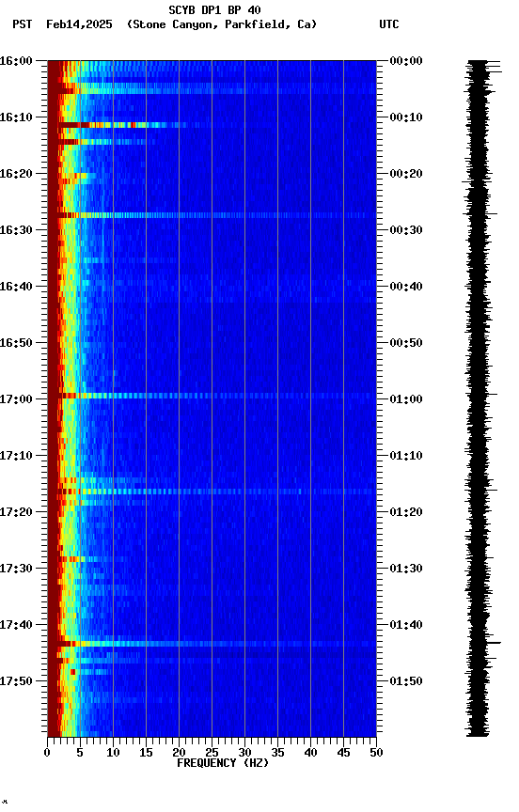This screenshot has width=519, height=812.
Task: Click the "45" frequency axis label
Action: point(343,753)
